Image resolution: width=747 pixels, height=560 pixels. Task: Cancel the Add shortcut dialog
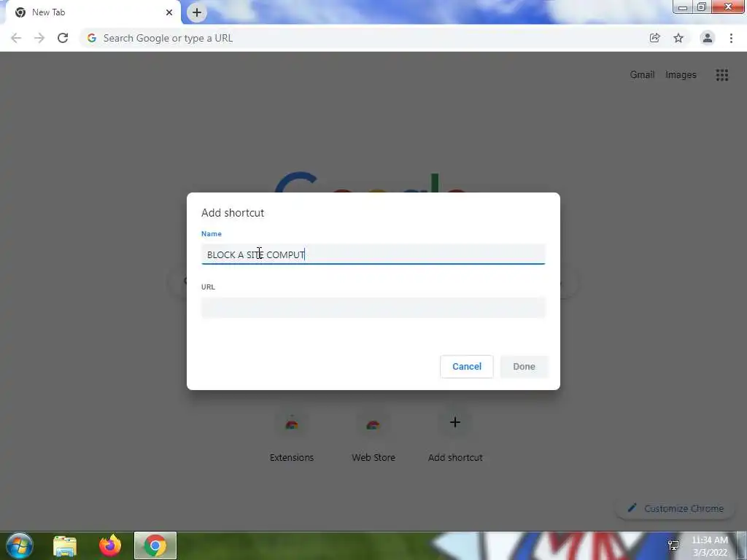[x=467, y=367]
